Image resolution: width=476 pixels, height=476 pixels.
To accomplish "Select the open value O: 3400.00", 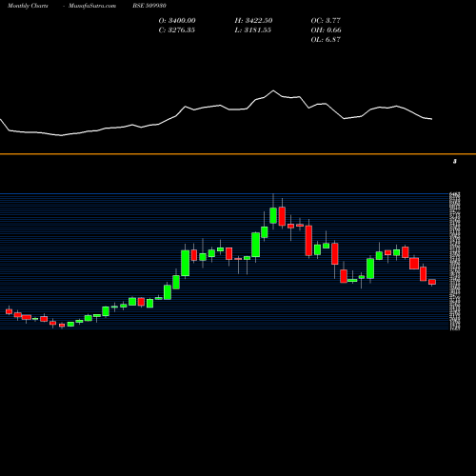I will (x=177, y=21).
